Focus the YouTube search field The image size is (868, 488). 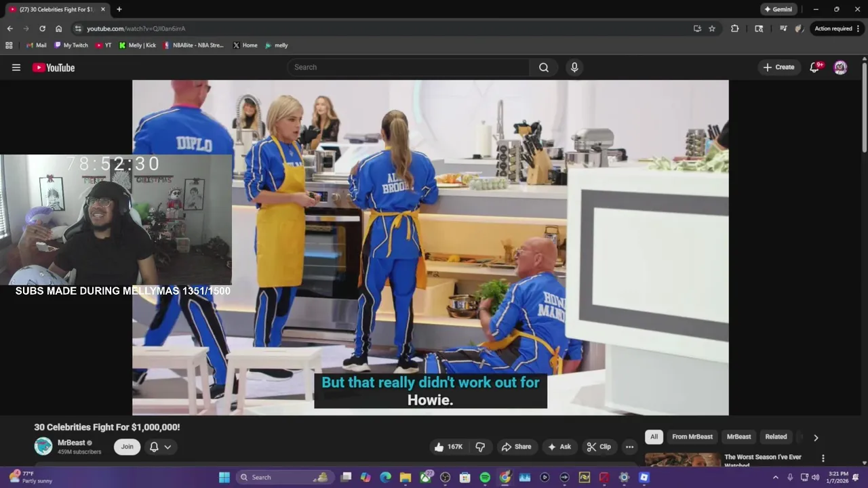click(409, 67)
